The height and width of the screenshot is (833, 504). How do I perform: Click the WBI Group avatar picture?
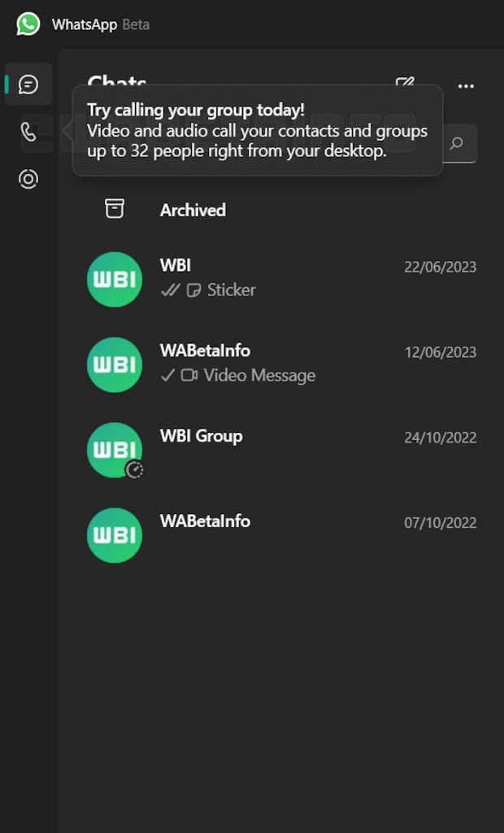[115, 449]
